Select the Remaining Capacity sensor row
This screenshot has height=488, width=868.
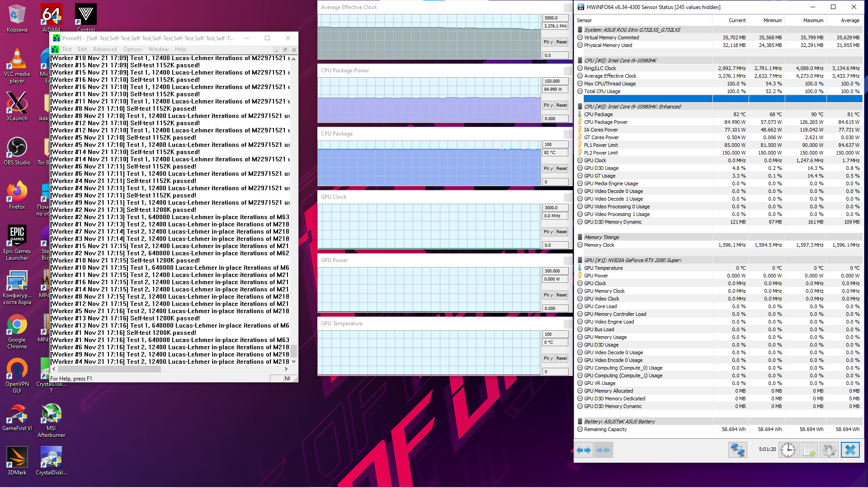pos(719,429)
